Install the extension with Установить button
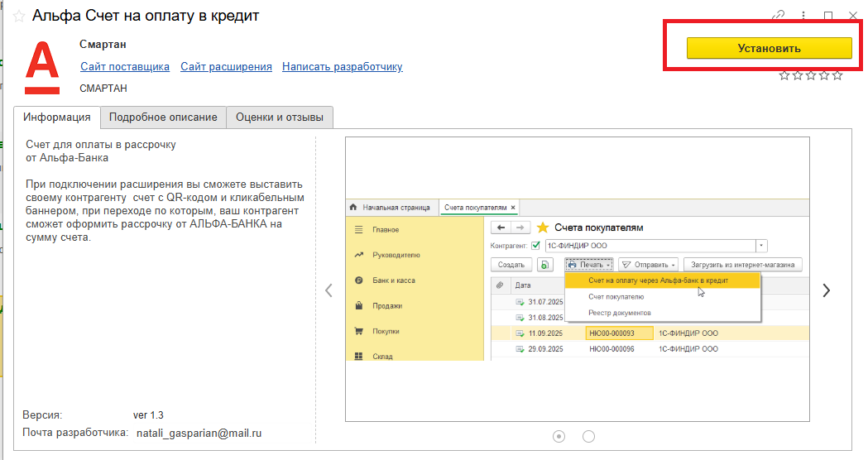 (x=769, y=48)
